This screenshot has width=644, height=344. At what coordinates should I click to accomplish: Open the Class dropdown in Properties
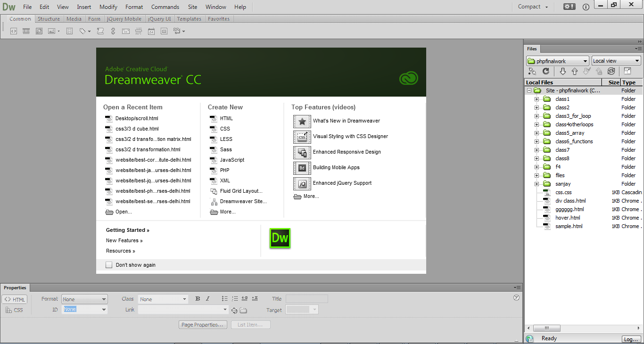pos(163,299)
